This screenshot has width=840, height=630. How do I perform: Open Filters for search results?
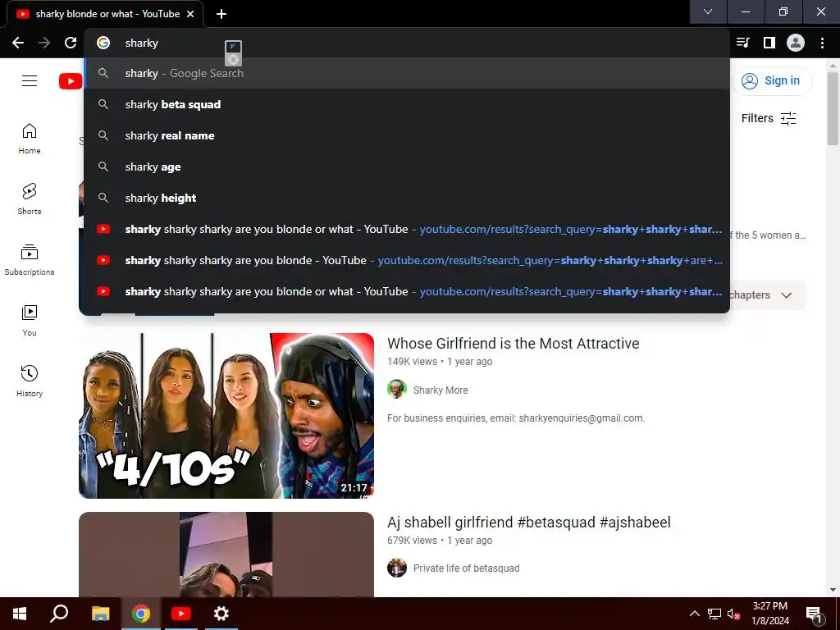tap(769, 118)
